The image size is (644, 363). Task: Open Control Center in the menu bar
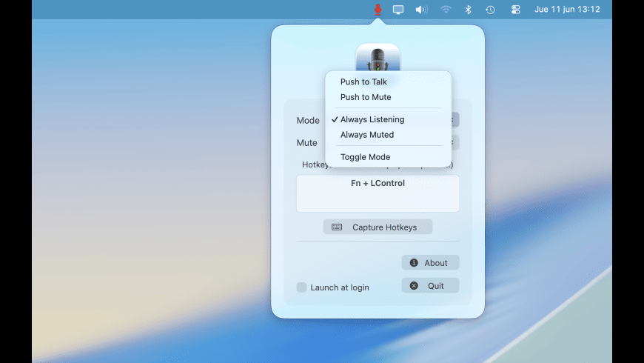pyautogui.click(x=515, y=10)
